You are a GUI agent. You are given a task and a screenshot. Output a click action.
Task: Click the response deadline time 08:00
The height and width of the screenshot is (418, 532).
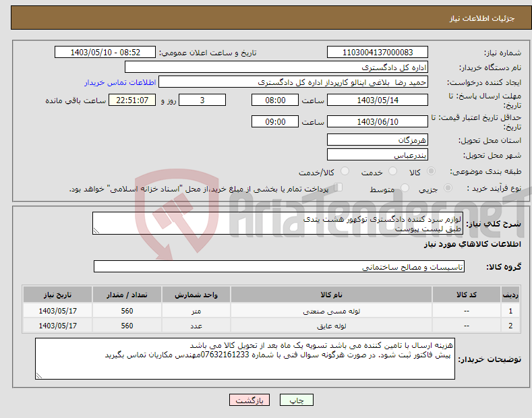[x=275, y=100]
